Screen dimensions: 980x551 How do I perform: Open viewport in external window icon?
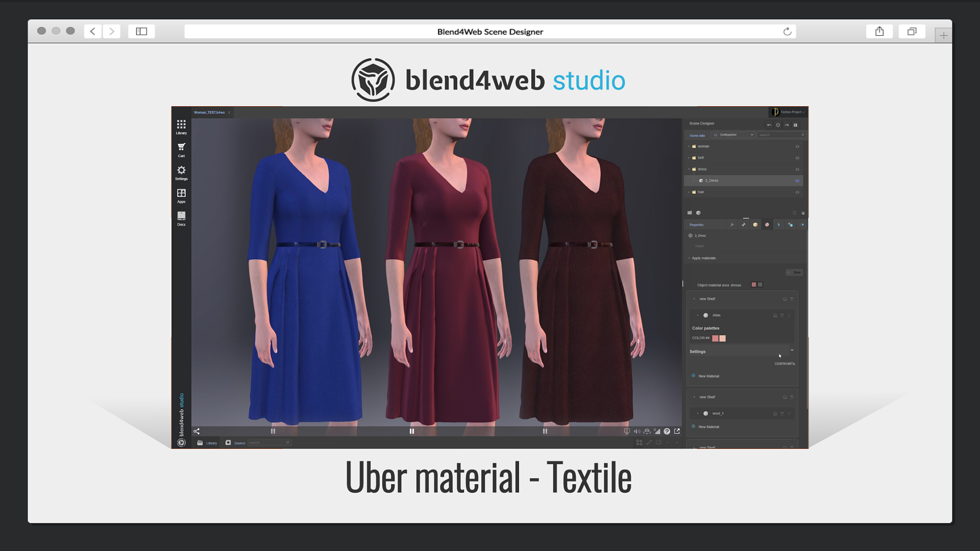(677, 431)
